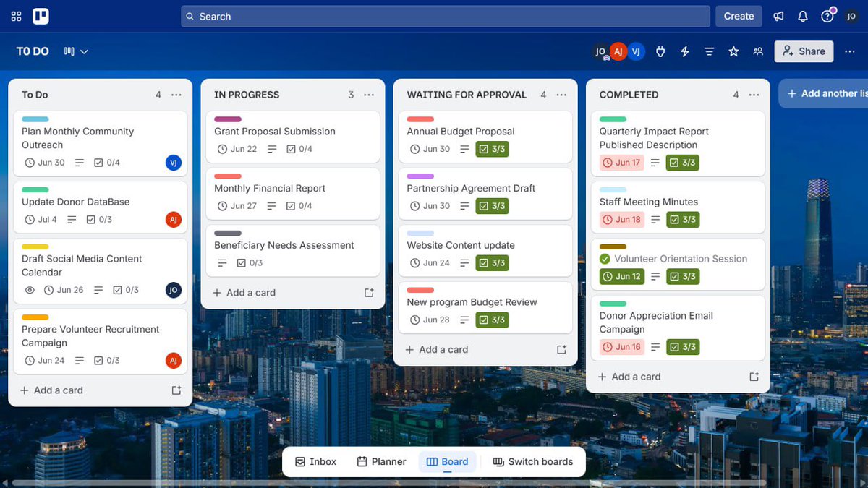Open the app switcher grid icon

pyautogui.click(x=16, y=16)
